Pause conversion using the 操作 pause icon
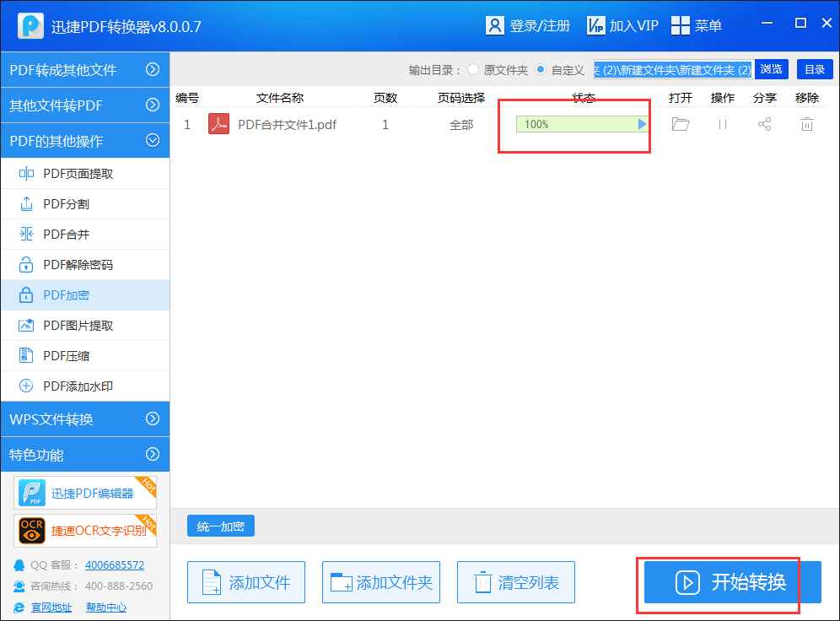Screen dimensions: 840x621 (x=723, y=124)
